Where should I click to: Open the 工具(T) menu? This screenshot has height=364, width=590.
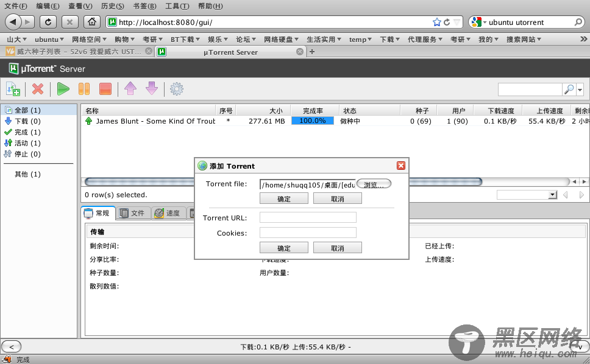pyautogui.click(x=177, y=6)
